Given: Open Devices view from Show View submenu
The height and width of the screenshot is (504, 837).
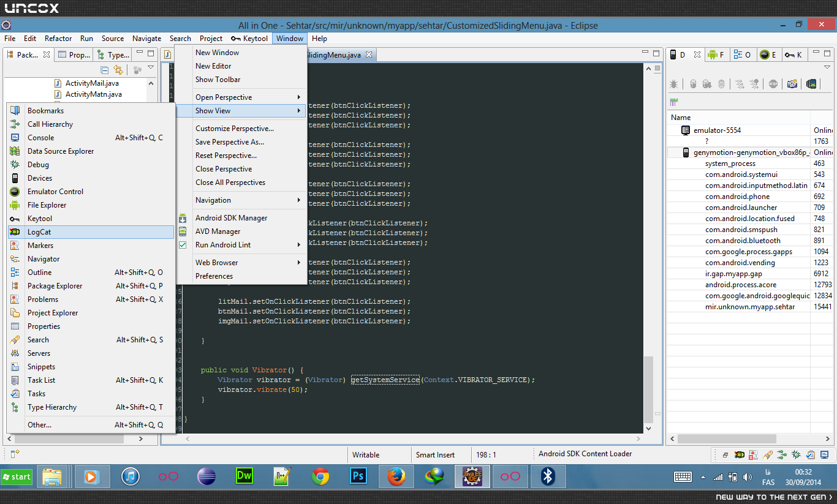Looking at the screenshot, I should tap(91, 178).
